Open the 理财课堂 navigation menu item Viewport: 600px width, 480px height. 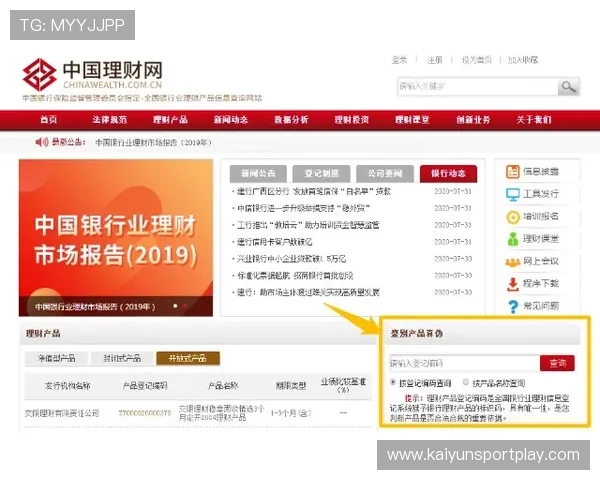(x=412, y=120)
